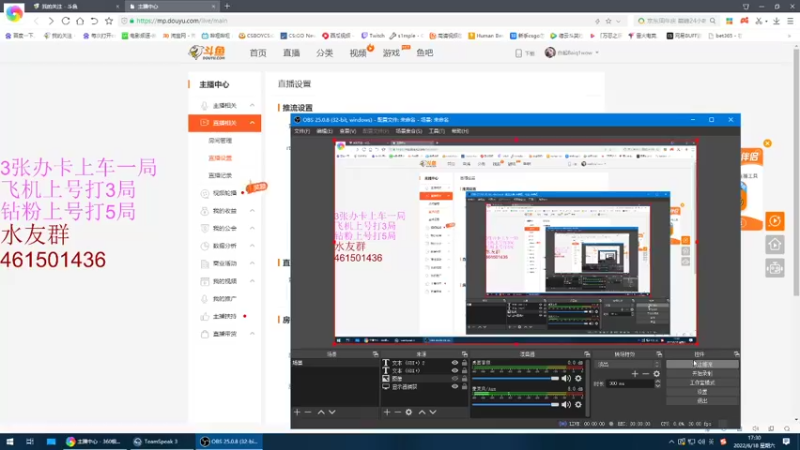Move selected source up in Sources panel

[422, 412]
